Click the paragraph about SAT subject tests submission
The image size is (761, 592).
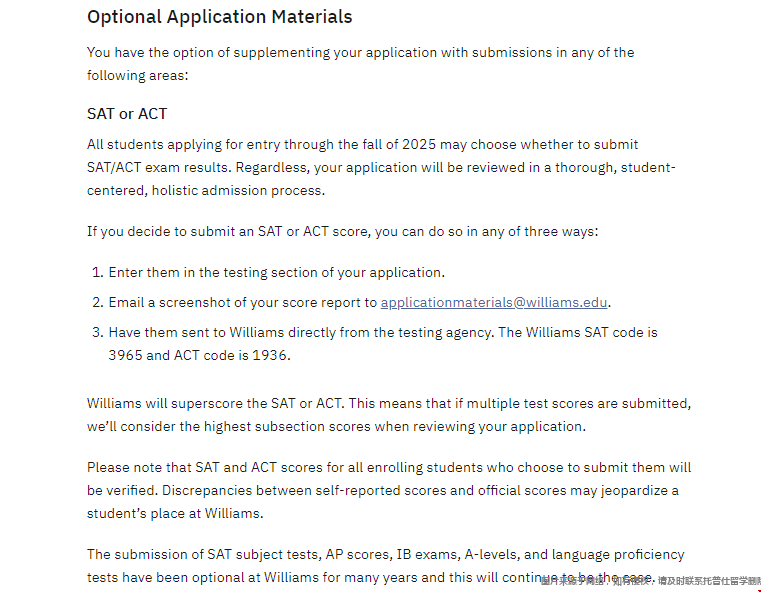pyautogui.click(x=385, y=565)
